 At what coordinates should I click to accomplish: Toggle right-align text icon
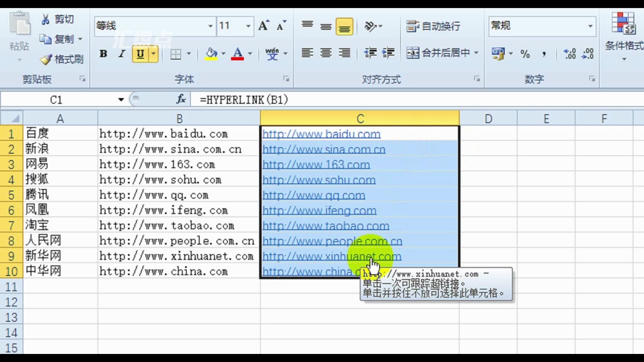click(x=345, y=53)
